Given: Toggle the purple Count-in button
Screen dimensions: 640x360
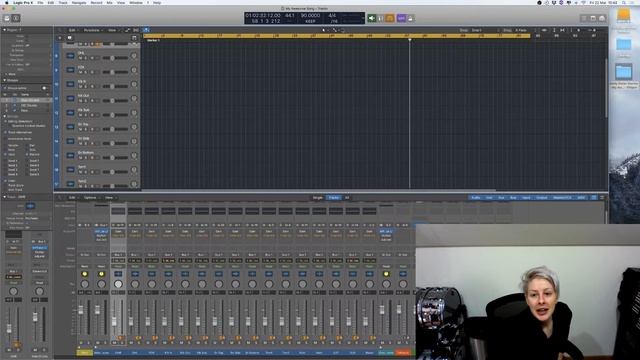Looking at the screenshot, I should pyautogui.click(x=401, y=18).
